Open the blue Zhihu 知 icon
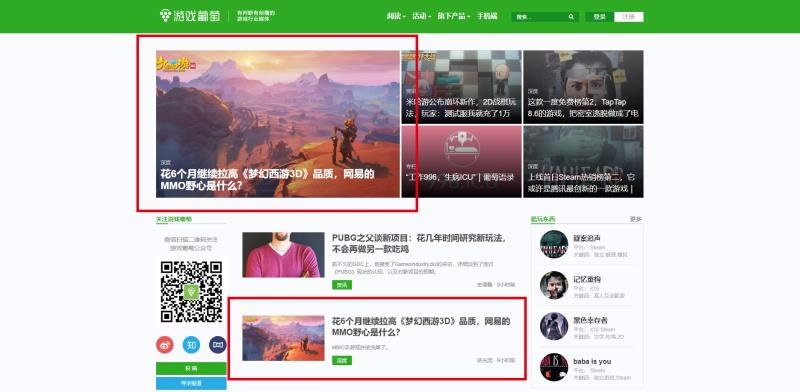Viewport: 800px width, 392px height. coord(191,345)
